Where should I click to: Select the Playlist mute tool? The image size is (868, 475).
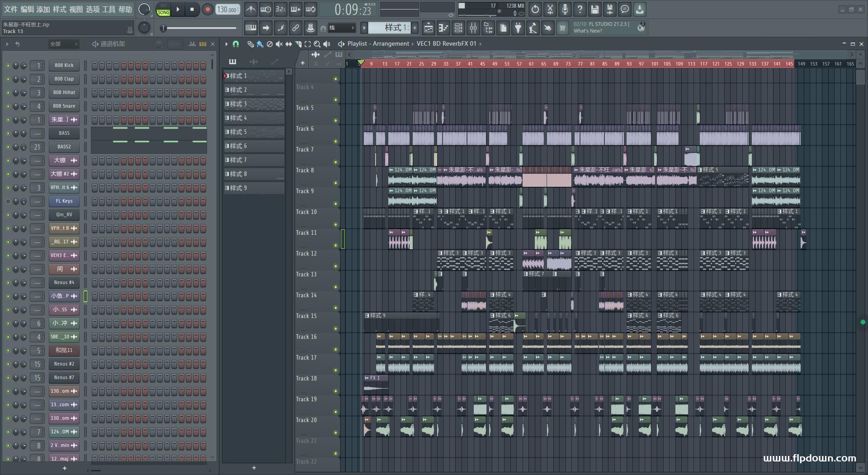(x=279, y=44)
